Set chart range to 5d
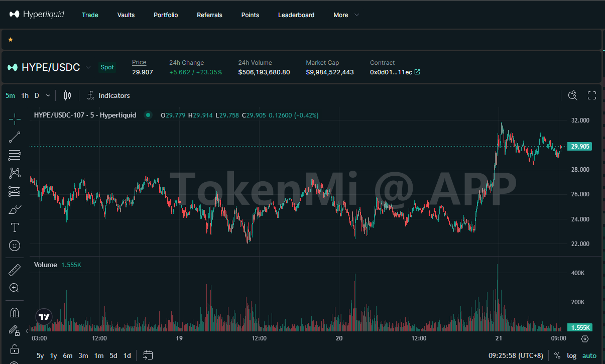The image size is (605, 364). pyautogui.click(x=113, y=355)
